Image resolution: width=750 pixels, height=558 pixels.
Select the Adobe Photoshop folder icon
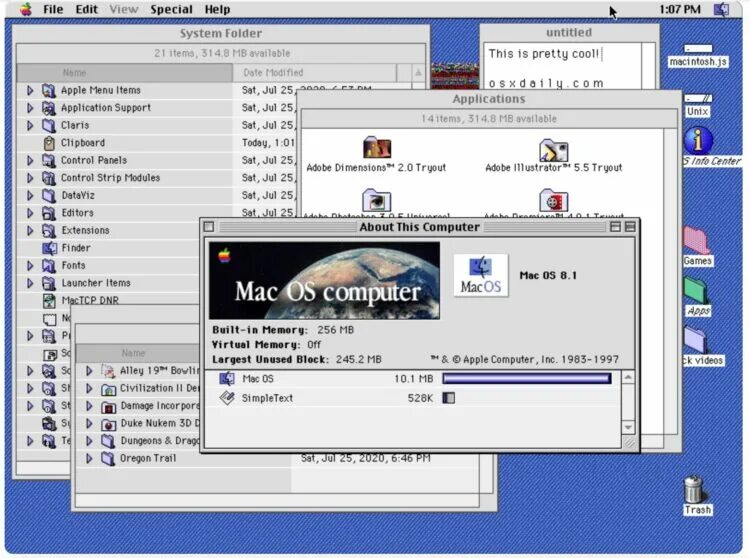coord(376,200)
